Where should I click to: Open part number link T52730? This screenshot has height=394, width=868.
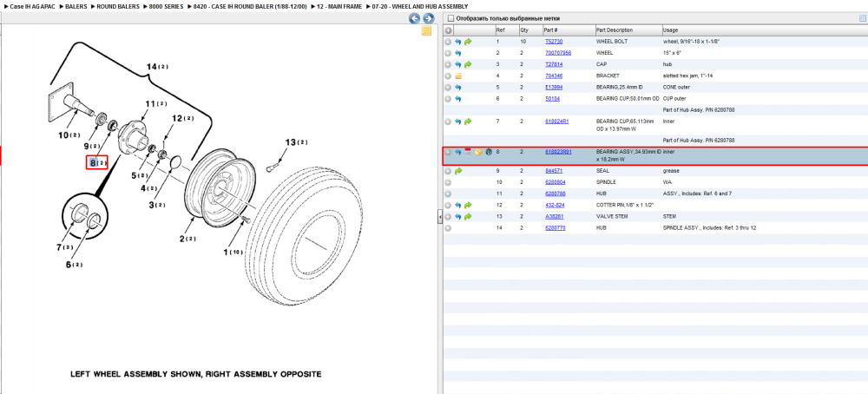(x=552, y=42)
